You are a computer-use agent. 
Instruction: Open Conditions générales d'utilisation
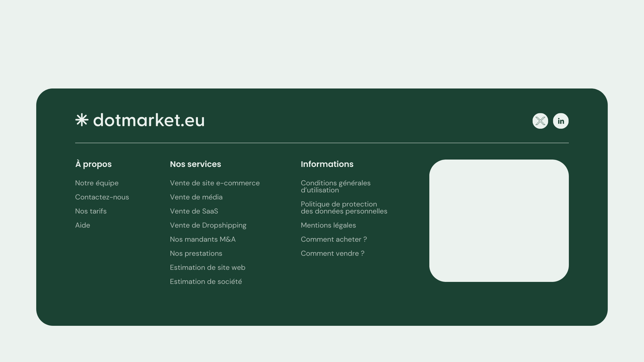click(x=335, y=187)
